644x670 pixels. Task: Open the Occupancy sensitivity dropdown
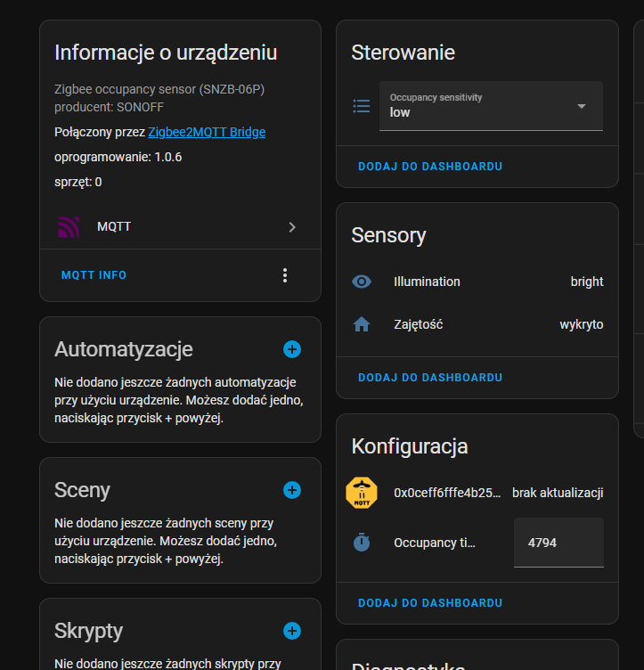[x=491, y=106]
